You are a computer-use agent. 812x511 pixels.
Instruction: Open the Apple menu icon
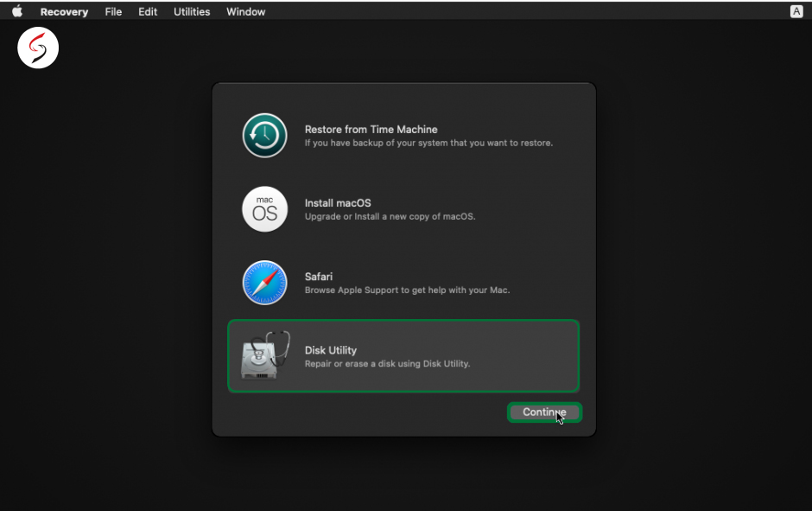(x=17, y=11)
